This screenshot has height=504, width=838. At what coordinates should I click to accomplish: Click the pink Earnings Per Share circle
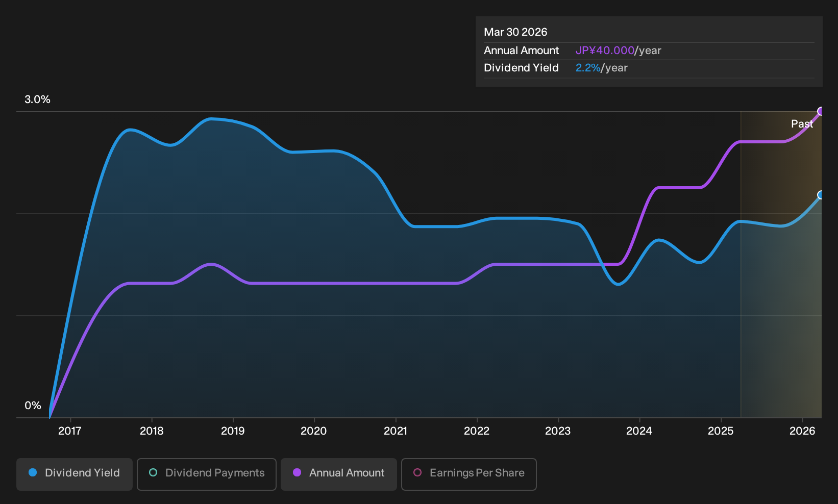417,472
